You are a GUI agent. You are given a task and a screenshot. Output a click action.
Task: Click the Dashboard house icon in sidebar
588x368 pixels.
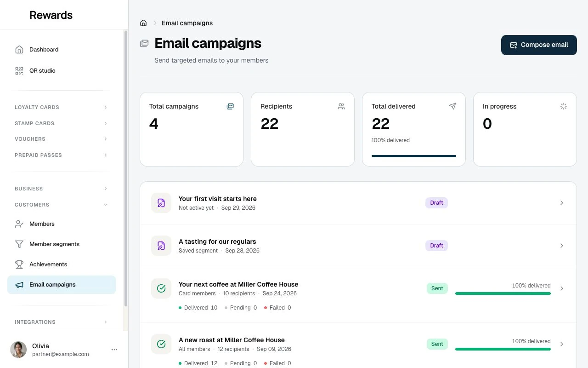[x=19, y=49]
